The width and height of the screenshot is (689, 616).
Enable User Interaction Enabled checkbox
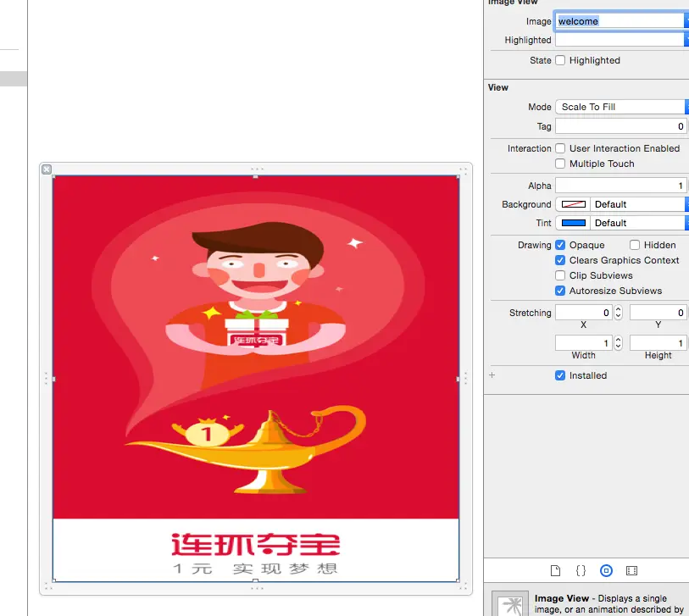coord(560,148)
